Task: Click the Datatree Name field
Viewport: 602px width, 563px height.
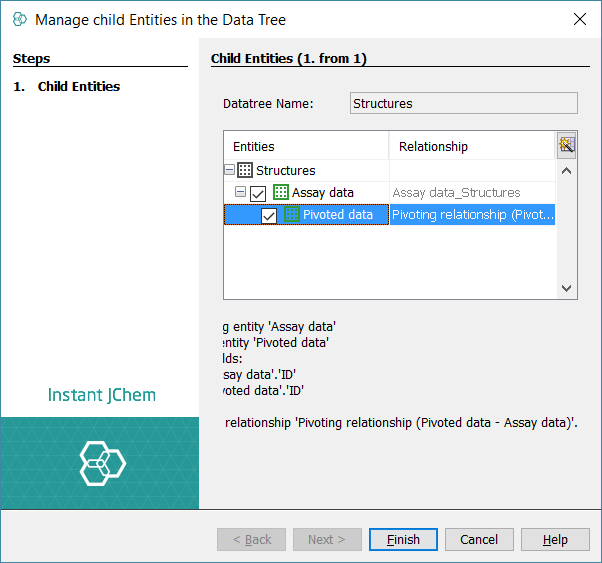Action: 464,103
